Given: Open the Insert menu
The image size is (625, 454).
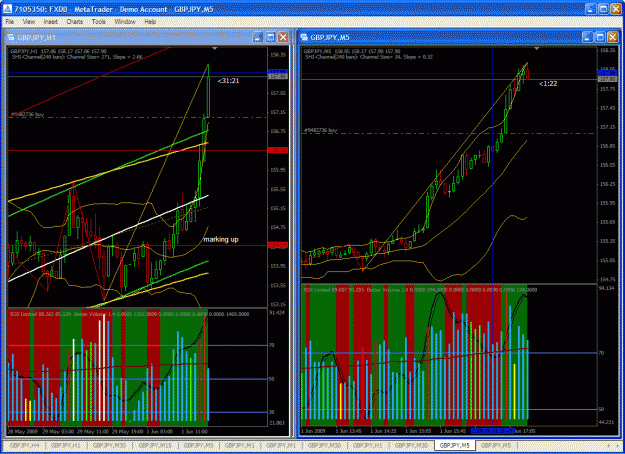Looking at the screenshot, I should click(x=51, y=22).
